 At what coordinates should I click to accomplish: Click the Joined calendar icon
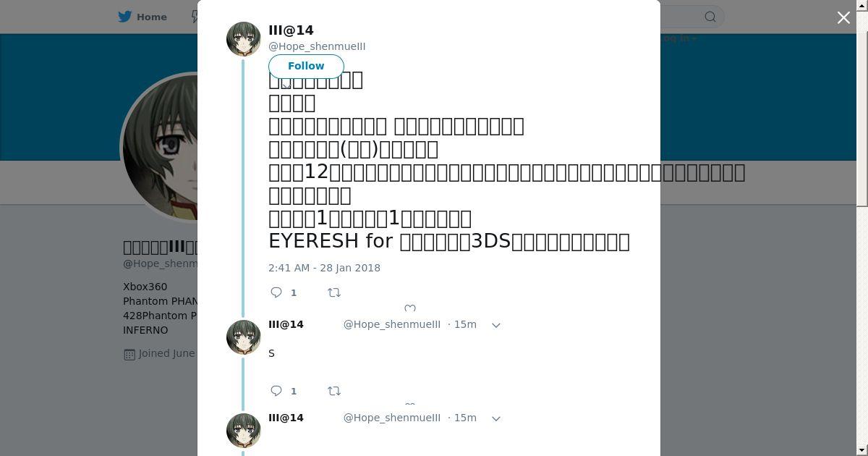[129, 354]
